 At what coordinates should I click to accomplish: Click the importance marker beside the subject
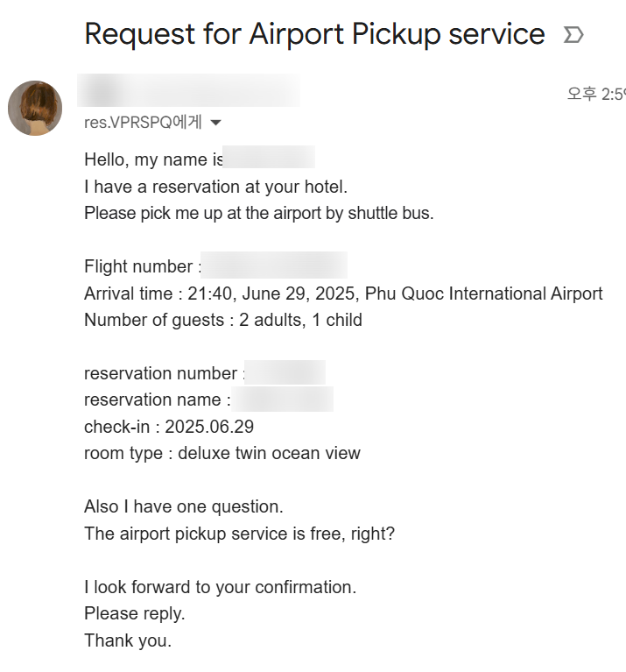point(573,35)
